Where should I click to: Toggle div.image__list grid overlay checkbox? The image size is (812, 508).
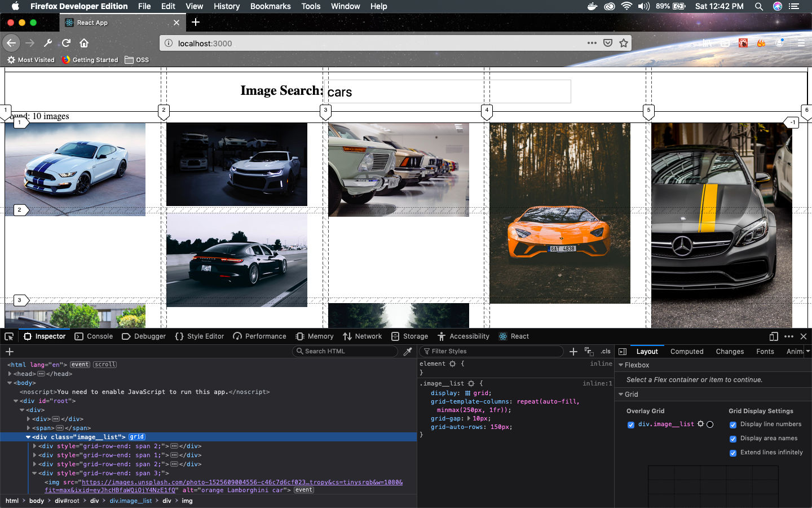tap(631, 424)
